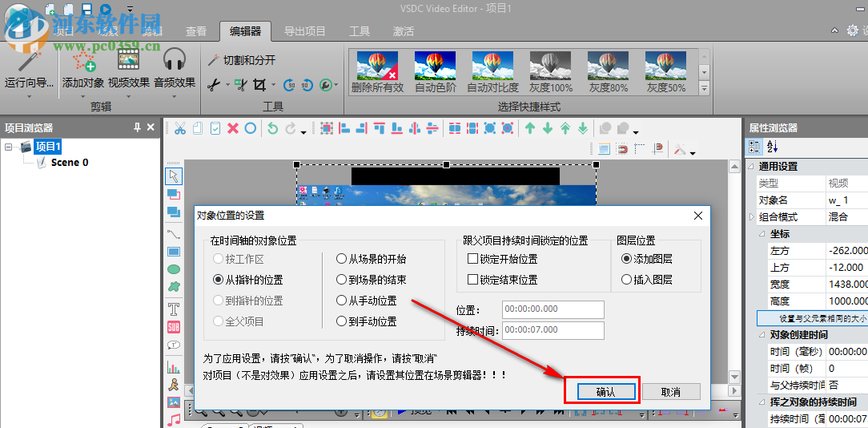
Task: Select 从手动位置 radio option
Action: 367,301
